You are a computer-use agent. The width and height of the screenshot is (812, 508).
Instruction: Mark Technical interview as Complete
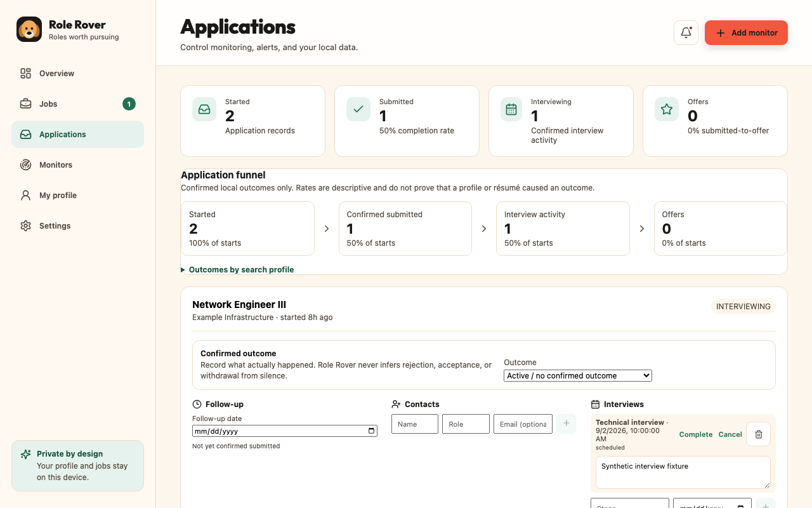pyautogui.click(x=696, y=434)
